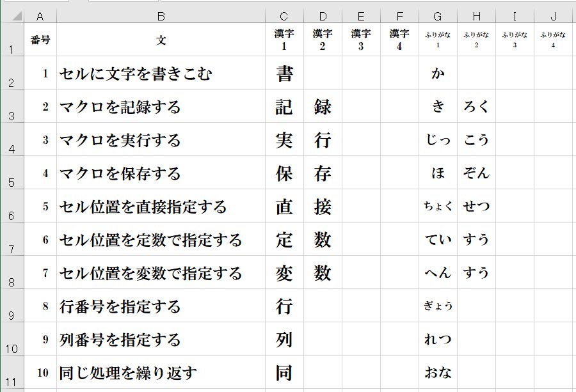
Task: Select column B header
Action: click(x=161, y=16)
